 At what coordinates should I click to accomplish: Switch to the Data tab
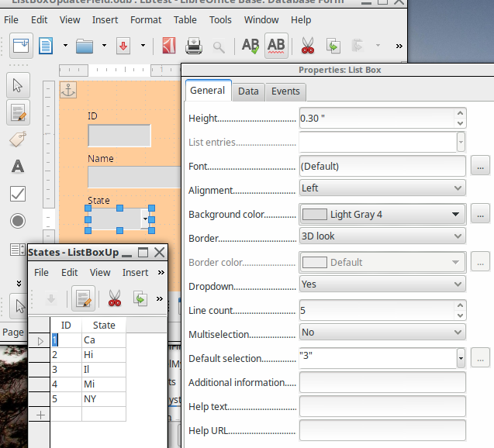pos(248,91)
